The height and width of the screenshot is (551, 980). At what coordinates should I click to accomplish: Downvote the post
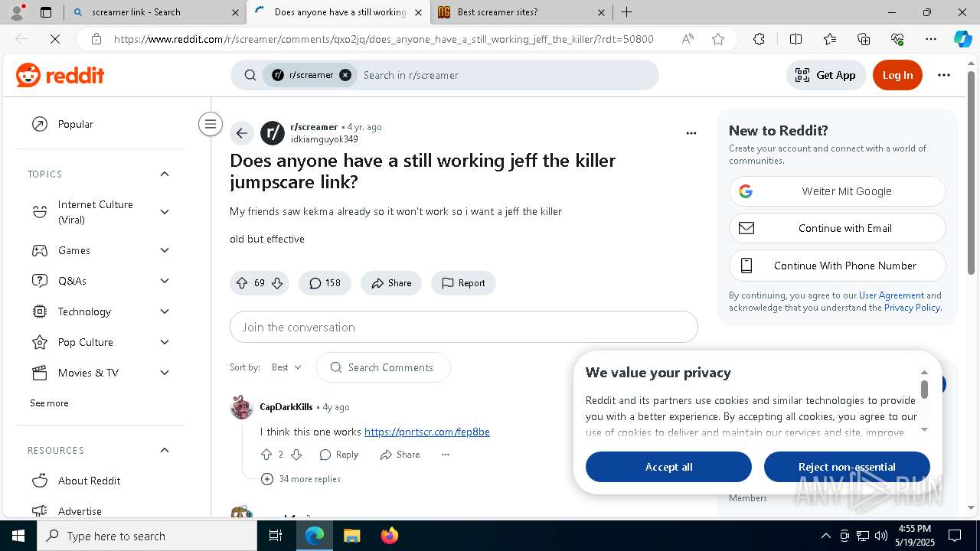point(277,283)
